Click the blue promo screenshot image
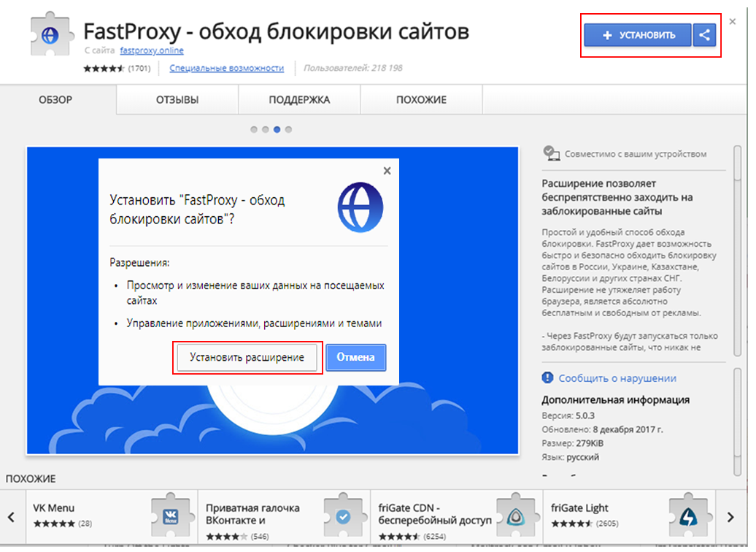The height and width of the screenshot is (552, 756). (x=272, y=300)
